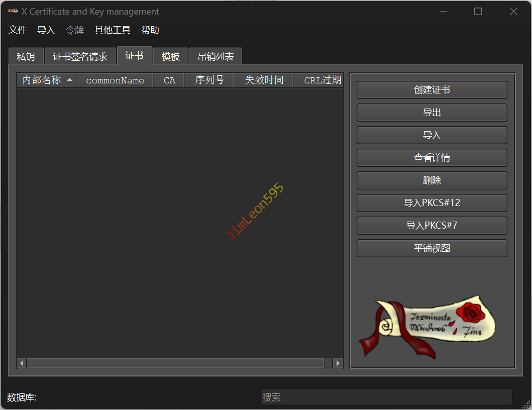This screenshot has height=410, width=532.
Task: Click the XCA app icon in title bar
Action: pyautogui.click(x=13, y=12)
